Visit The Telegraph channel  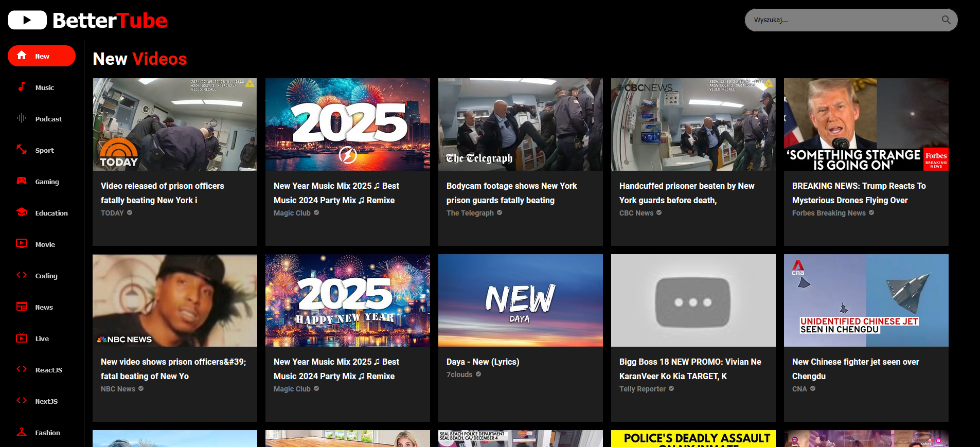470,213
